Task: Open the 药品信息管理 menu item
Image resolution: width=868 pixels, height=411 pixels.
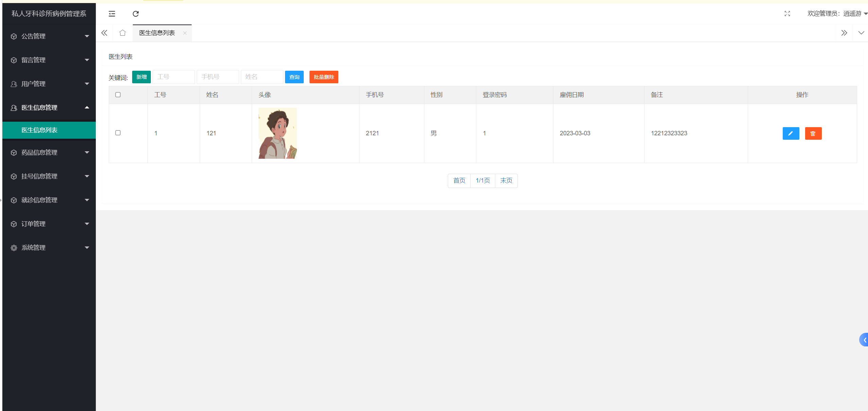Action: (49, 153)
